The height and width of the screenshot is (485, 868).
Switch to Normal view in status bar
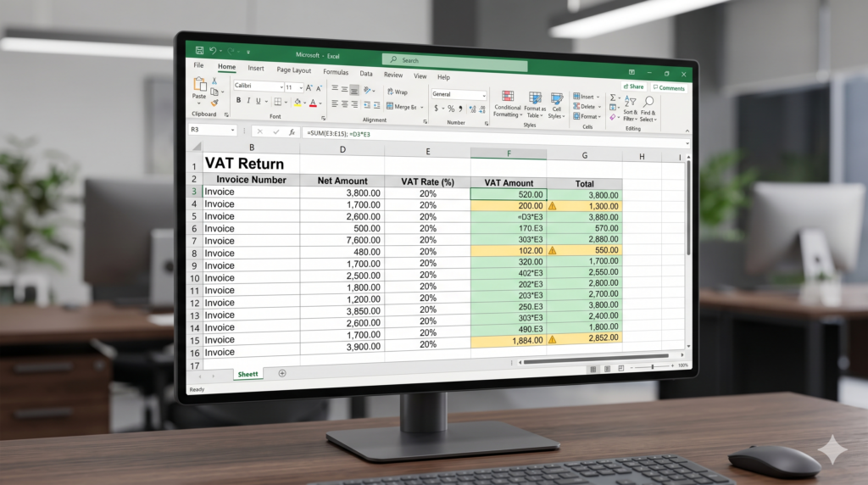click(593, 370)
